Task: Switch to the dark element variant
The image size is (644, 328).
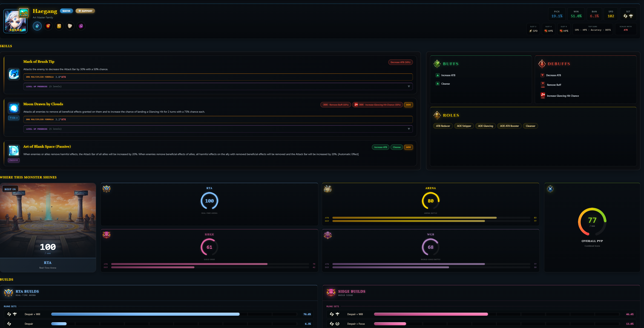Action: (x=81, y=26)
